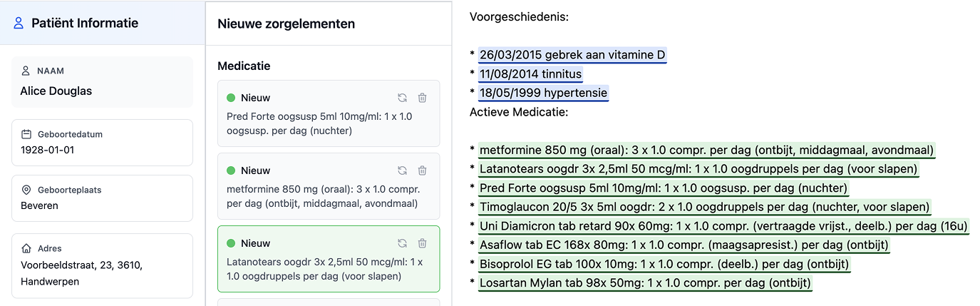Remove the metformine 850 mg card

click(x=422, y=170)
